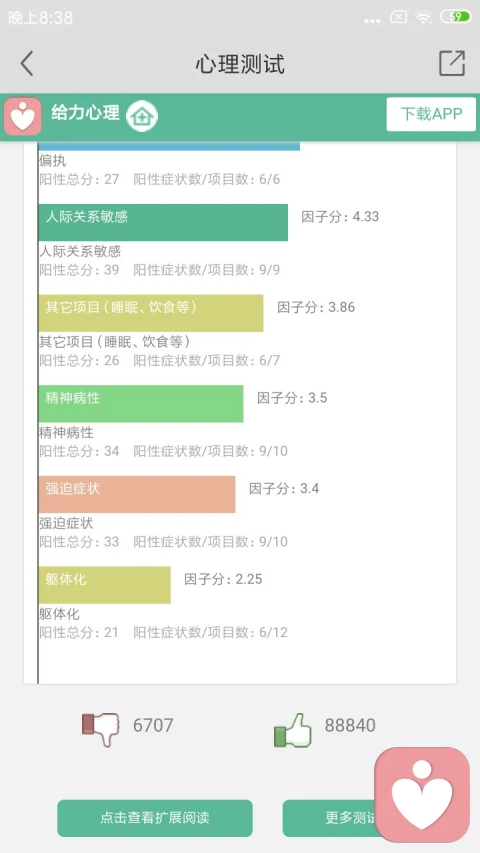Open the 更多测试 button

[x=329, y=818]
